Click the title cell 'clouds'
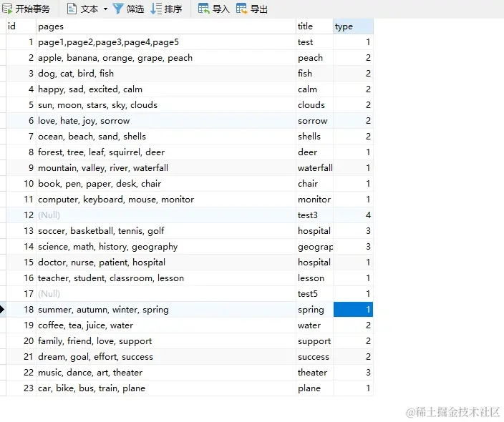504x422 pixels. click(315, 105)
